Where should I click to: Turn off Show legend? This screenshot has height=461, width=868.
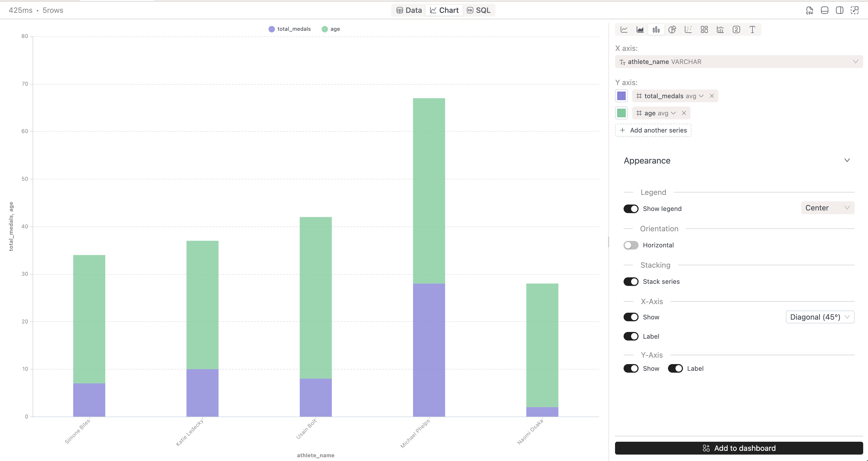(x=631, y=208)
